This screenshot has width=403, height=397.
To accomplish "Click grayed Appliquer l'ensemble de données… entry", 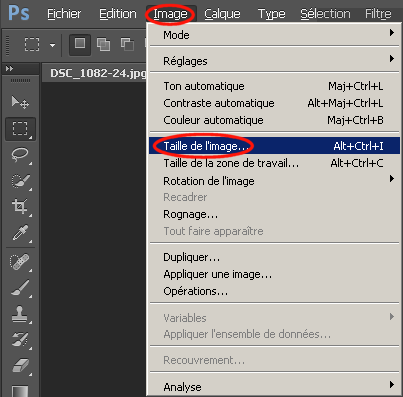I will [x=275, y=334].
